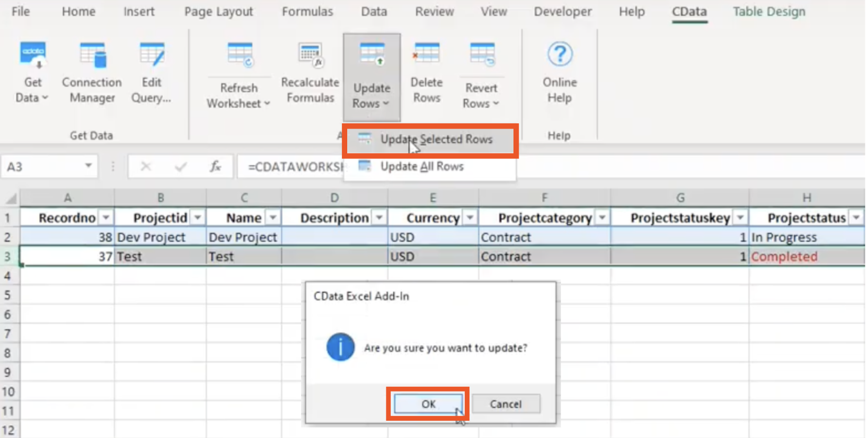Switch to the Home tab
Viewport: 868px width, 438px height.
pyautogui.click(x=78, y=11)
